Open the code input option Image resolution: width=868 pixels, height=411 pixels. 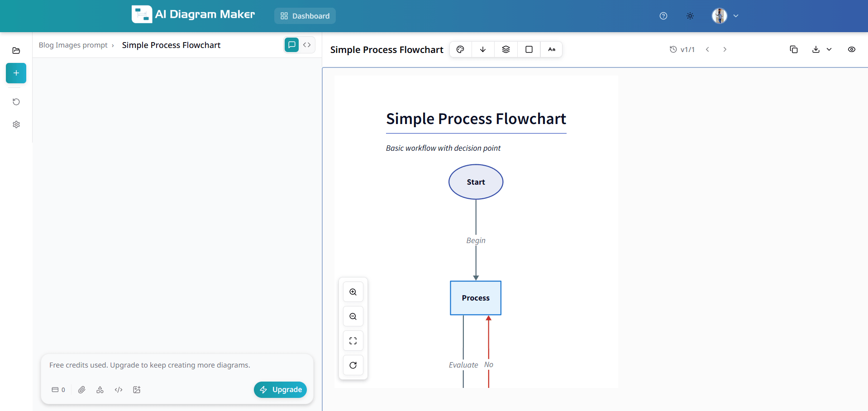pyautogui.click(x=118, y=390)
